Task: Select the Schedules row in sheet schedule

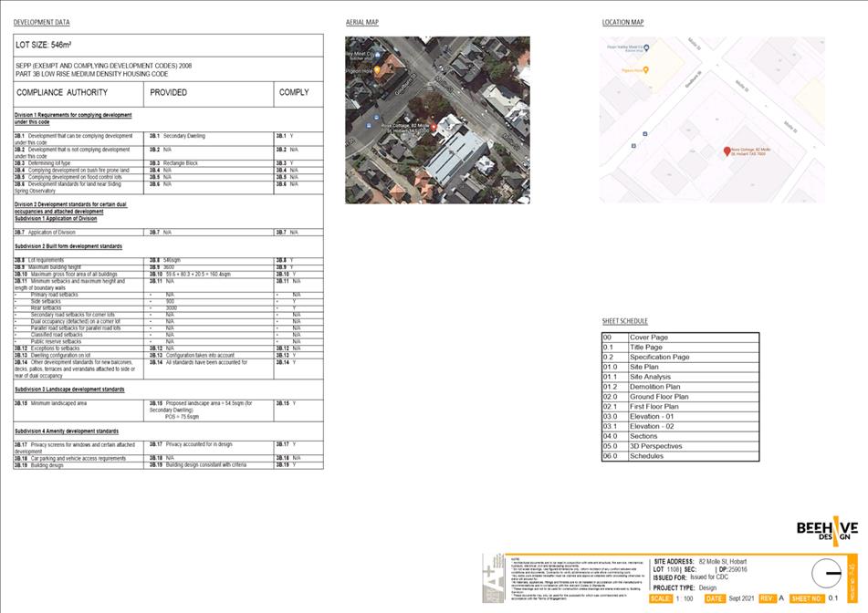Action: [680, 456]
